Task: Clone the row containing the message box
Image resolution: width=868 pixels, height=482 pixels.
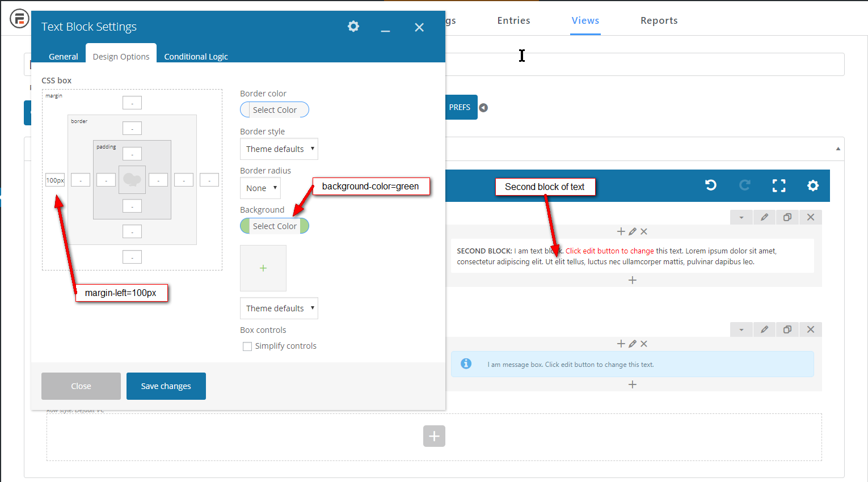Action: tap(787, 329)
